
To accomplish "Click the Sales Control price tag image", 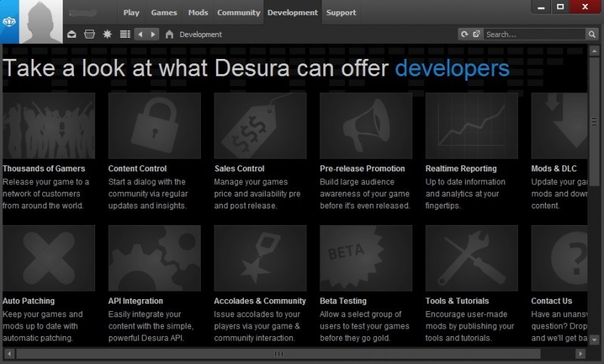I will (x=260, y=125).
